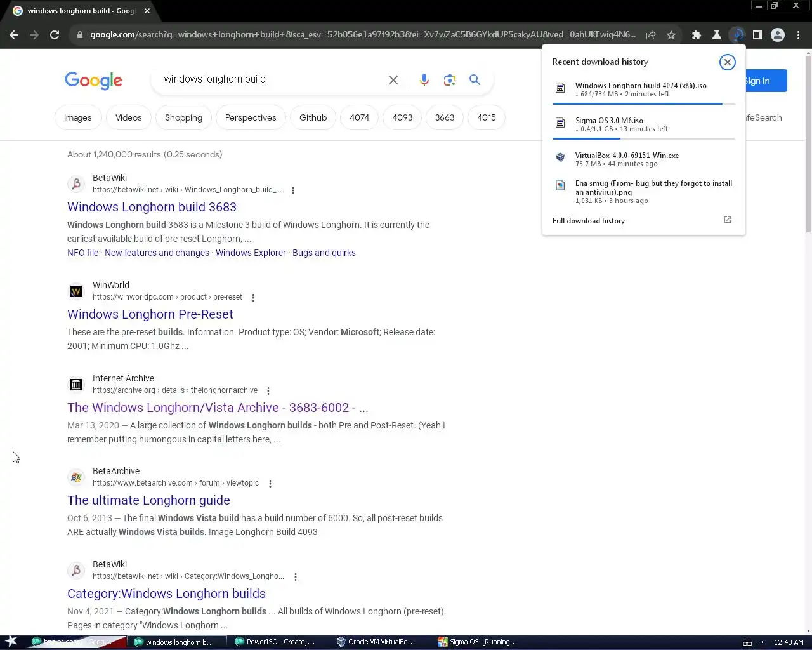Viewport: 812px width, 650px height.
Task: Click the NFO file sublink
Action: [x=82, y=253]
